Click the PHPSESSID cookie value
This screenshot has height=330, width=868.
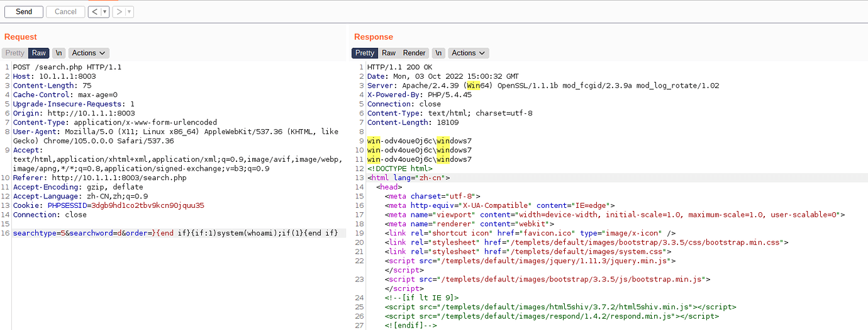point(148,205)
